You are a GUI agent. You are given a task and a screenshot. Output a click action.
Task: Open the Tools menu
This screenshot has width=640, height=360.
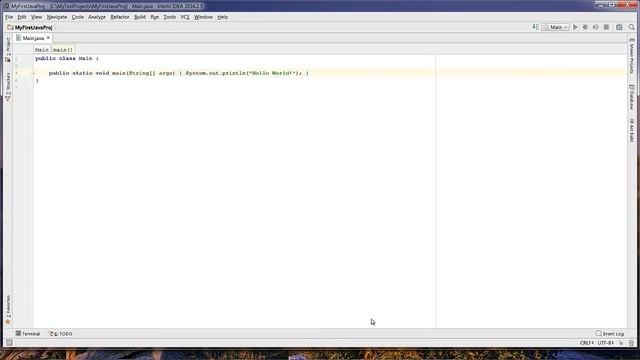tap(169, 17)
